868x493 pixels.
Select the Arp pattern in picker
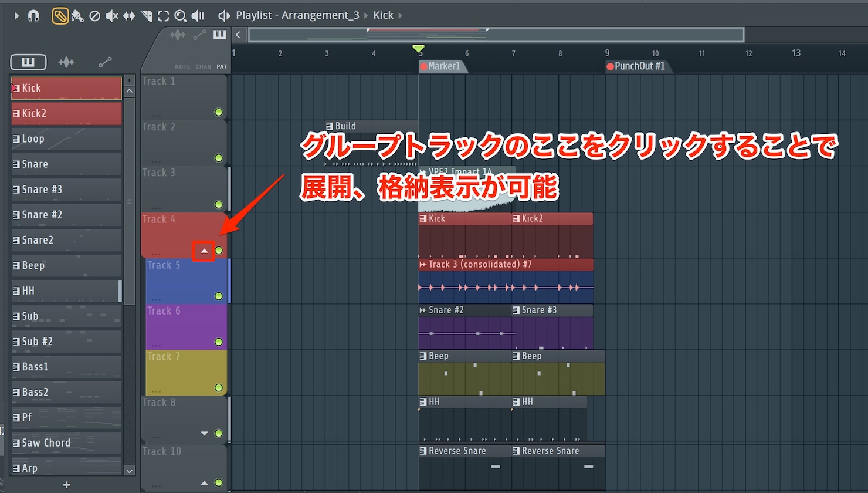pos(66,468)
